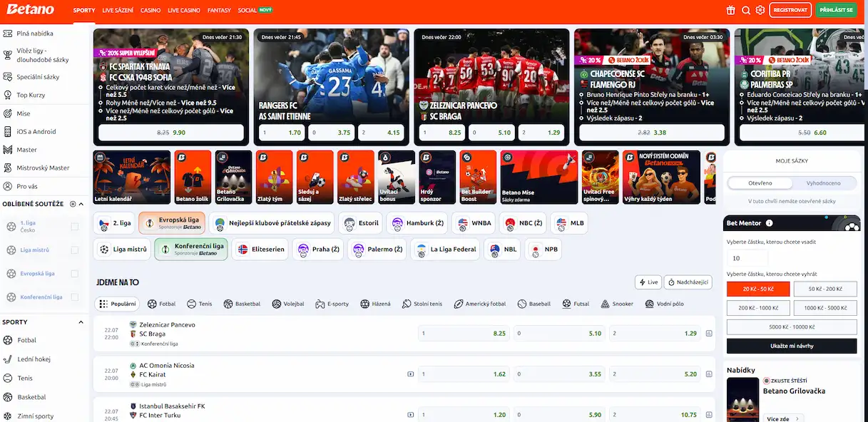
Task: Open Fantasy tab in top navigation
Action: 219,11
